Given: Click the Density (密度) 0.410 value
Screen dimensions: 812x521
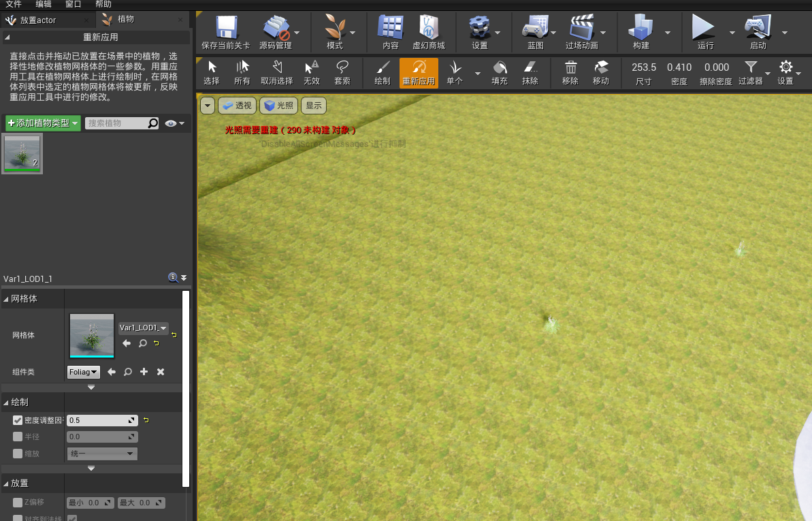Looking at the screenshot, I should click(x=679, y=67).
